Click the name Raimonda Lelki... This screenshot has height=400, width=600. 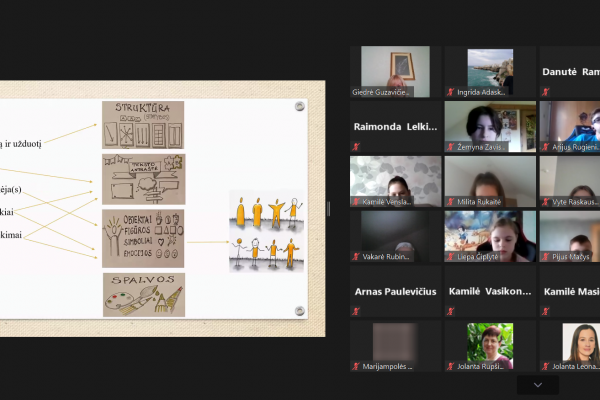pos(395,127)
